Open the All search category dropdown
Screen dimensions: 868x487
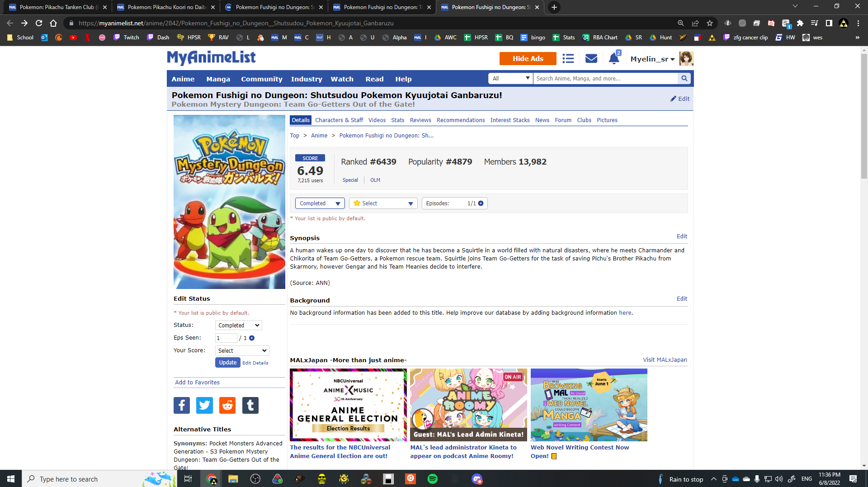point(510,78)
